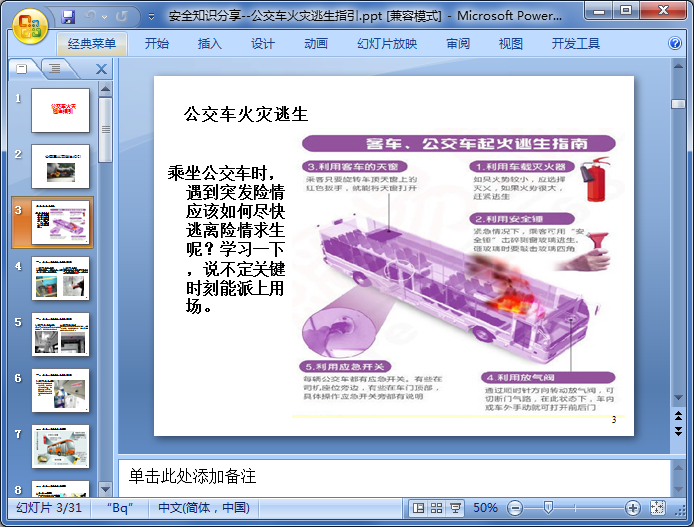Select slide 1 thumbnail
The height and width of the screenshot is (527, 694).
[60, 110]
